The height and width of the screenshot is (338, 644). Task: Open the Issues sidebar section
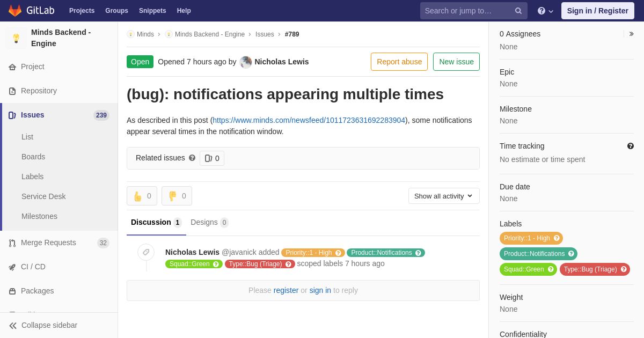tap(59, 115)
